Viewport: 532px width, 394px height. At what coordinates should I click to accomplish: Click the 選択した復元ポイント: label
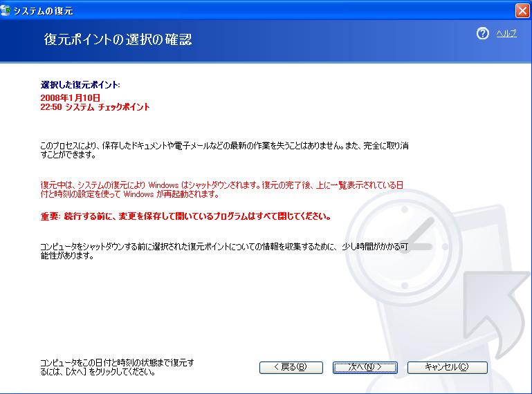pos(80,85)
